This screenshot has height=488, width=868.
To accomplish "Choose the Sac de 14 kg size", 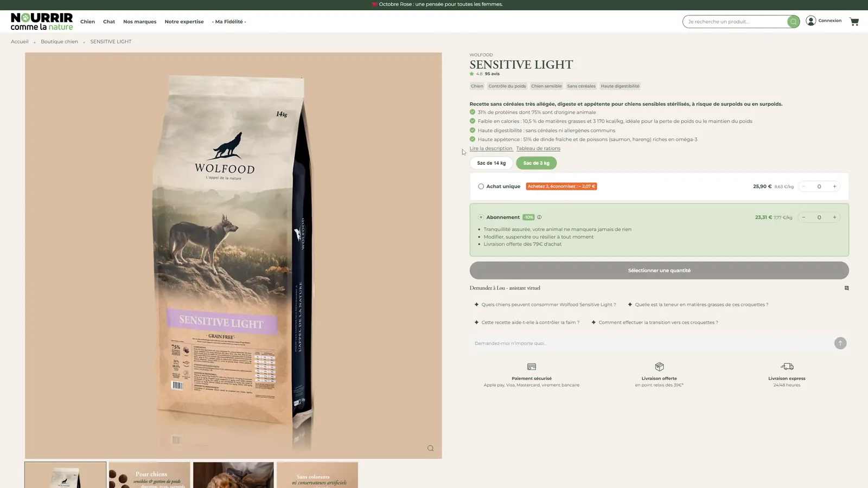I will click(492, 163).
